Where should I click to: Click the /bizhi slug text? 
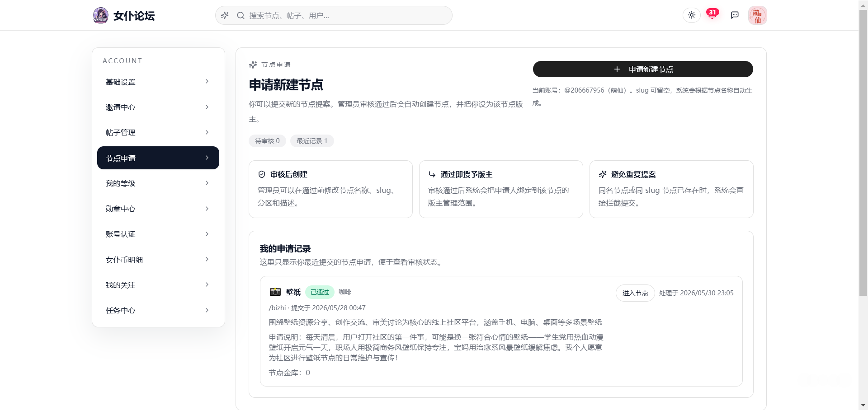point(278,308)
